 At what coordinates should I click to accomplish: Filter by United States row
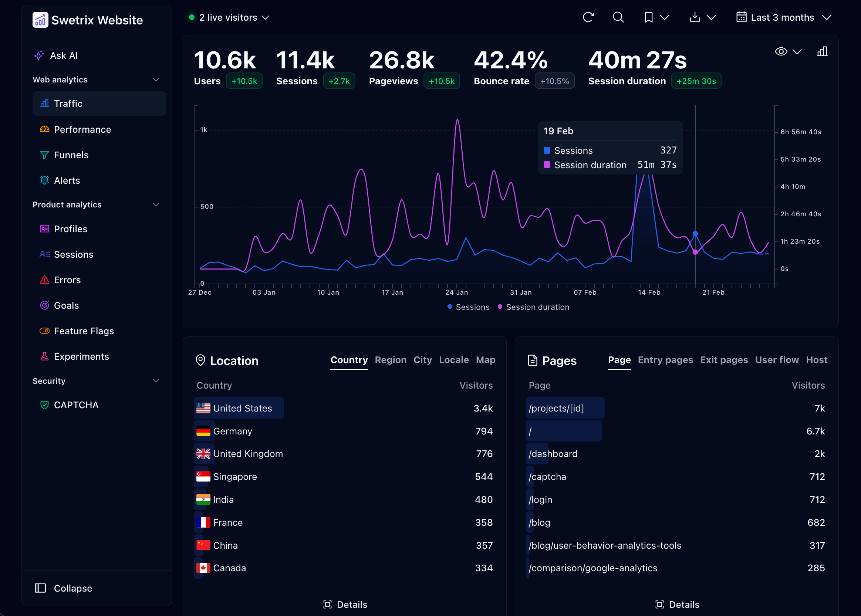click(344, 408)
